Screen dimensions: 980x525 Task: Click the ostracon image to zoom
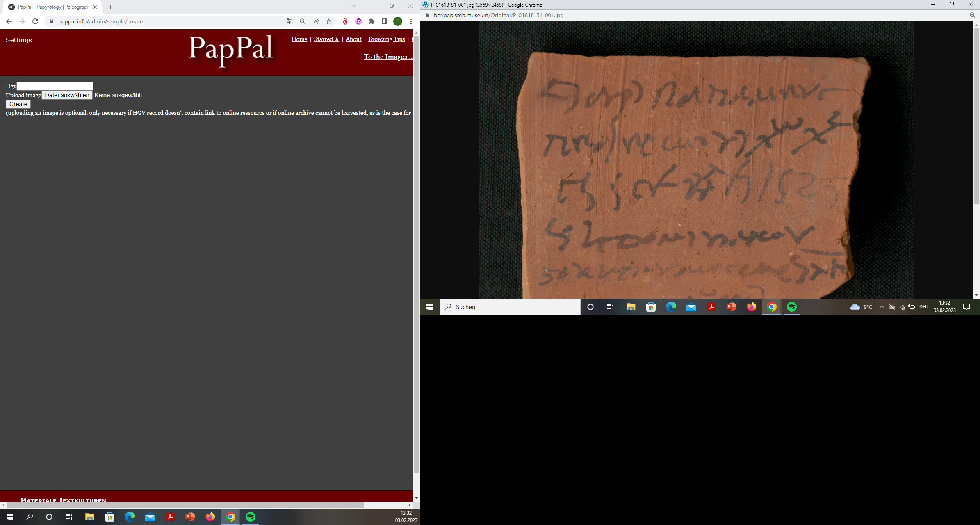(696, 160)
